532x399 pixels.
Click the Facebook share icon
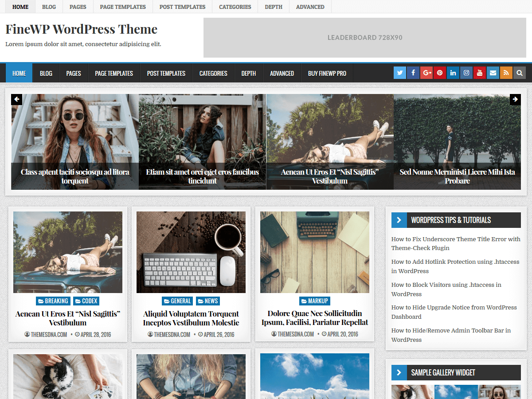click(x=413, y=72)
